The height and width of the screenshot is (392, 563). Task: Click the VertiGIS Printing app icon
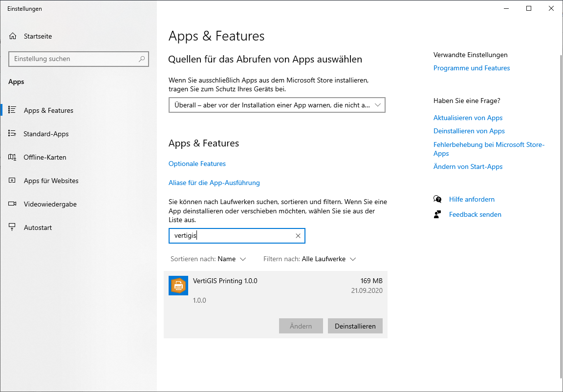(178, 286)
